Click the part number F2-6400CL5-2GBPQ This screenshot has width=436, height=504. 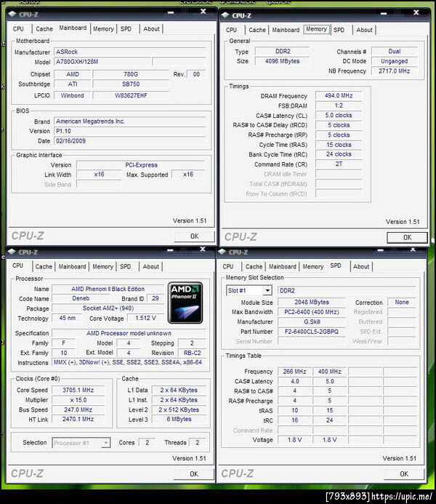point(312,332)
